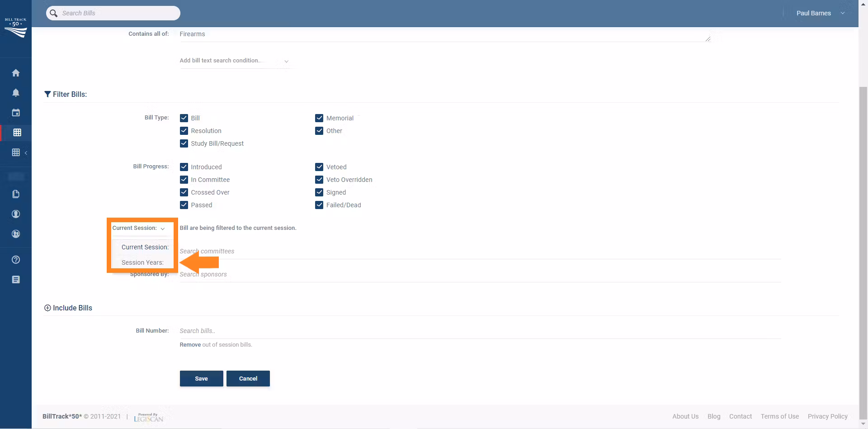Toggle the Failed/Dead checkbox
868x429 pixels.
click(x=319, y=205)
